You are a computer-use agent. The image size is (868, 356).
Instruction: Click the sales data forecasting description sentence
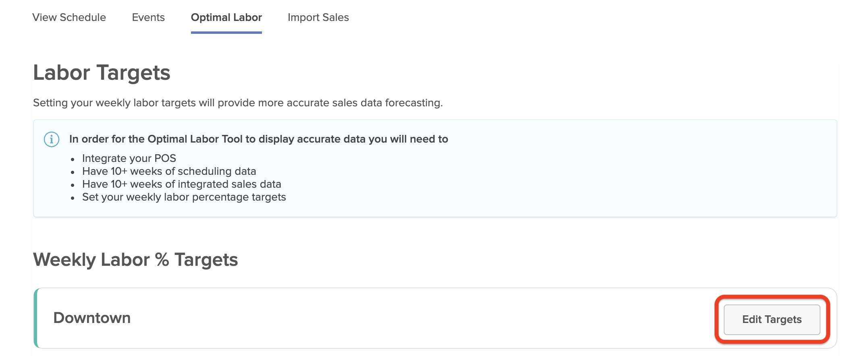click(x=238, y=103)
